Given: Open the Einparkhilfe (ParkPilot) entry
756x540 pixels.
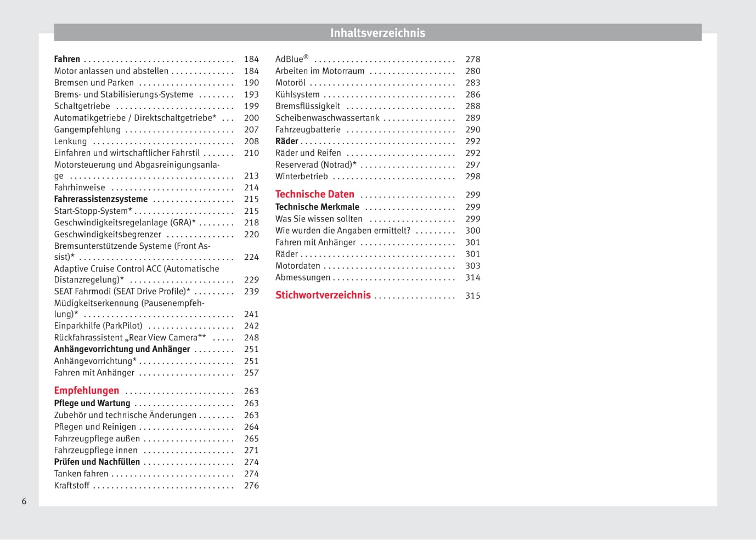Looking at the screenshot, I should 98,326.
